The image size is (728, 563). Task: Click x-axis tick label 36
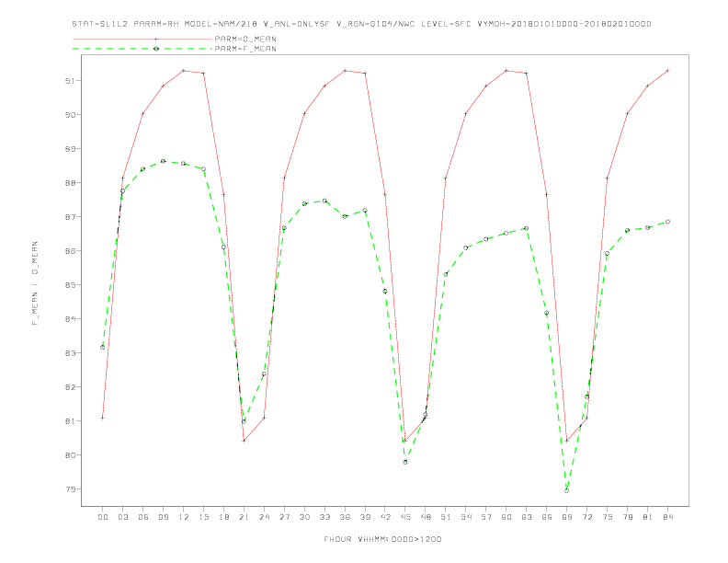pyautogui.click(x=345, y=517)
